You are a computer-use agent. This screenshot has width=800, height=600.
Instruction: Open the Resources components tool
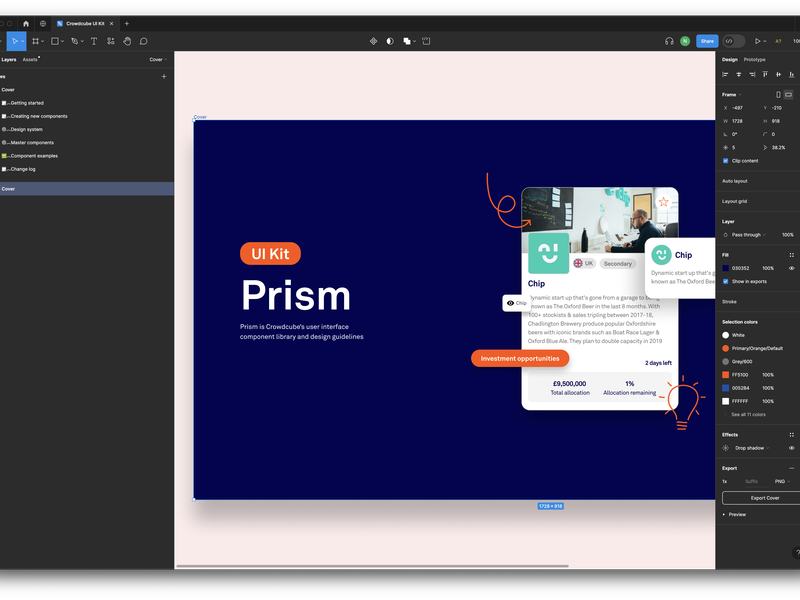pyautogui.click(x=111, y=41)
